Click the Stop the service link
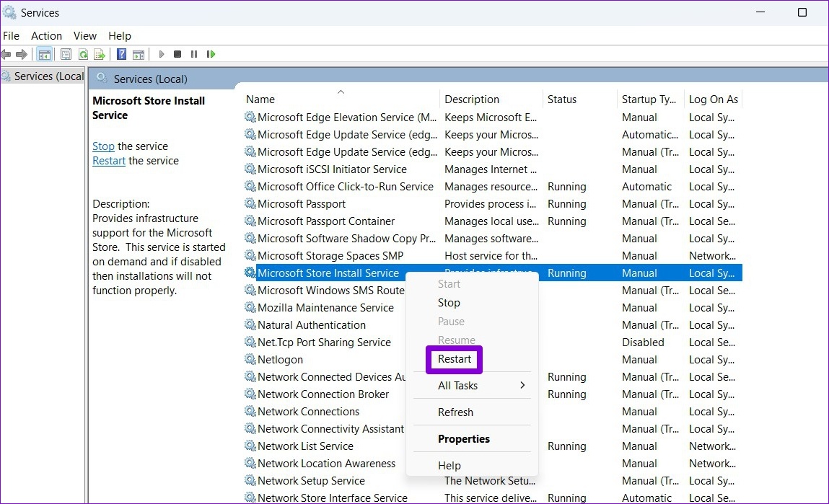Screen dimensions: 829x504 point(103,146)
